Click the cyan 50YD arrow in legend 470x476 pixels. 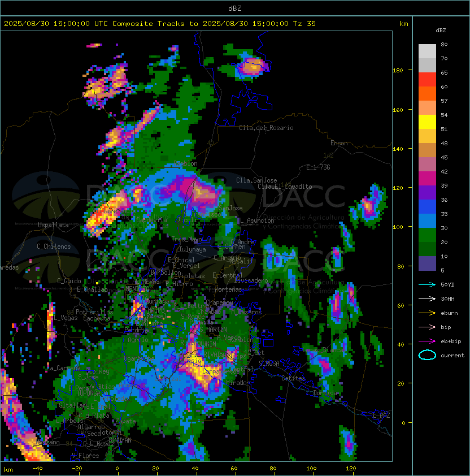[x=427, y=285]
